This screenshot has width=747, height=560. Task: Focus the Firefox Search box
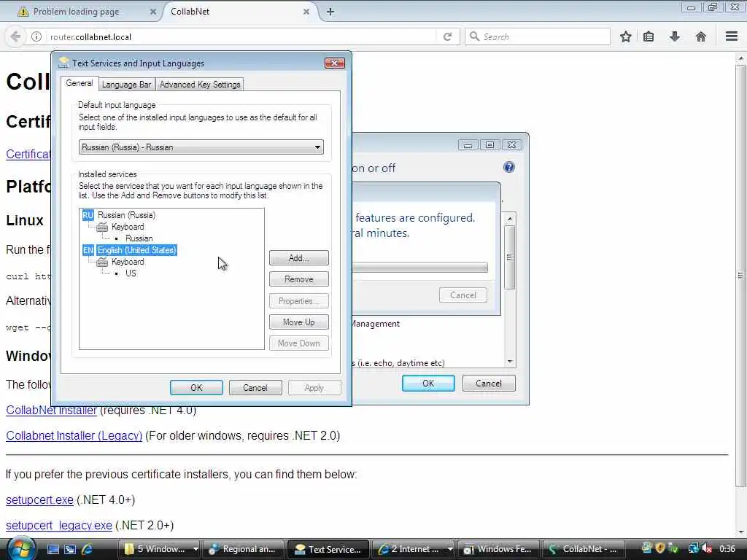click(538, 36)
